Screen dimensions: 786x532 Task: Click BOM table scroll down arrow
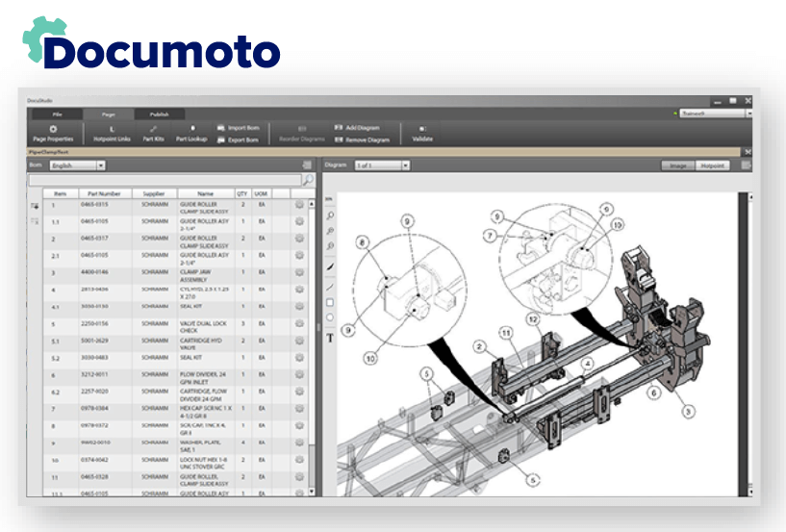click(312, 492)
